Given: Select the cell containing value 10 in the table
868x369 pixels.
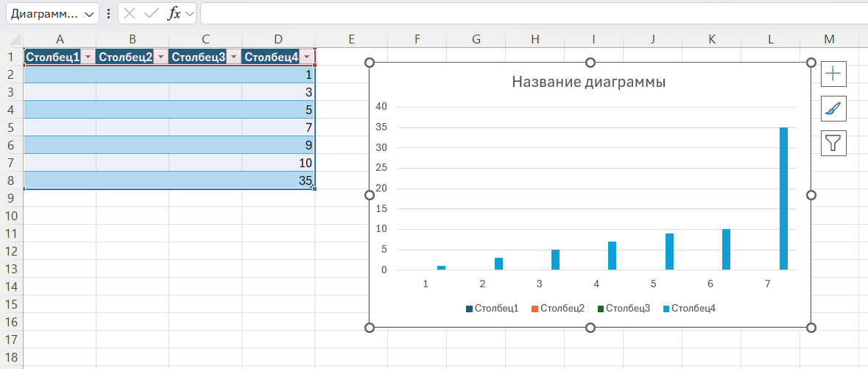Looking at the screenshot, I should tap(278, 163).
